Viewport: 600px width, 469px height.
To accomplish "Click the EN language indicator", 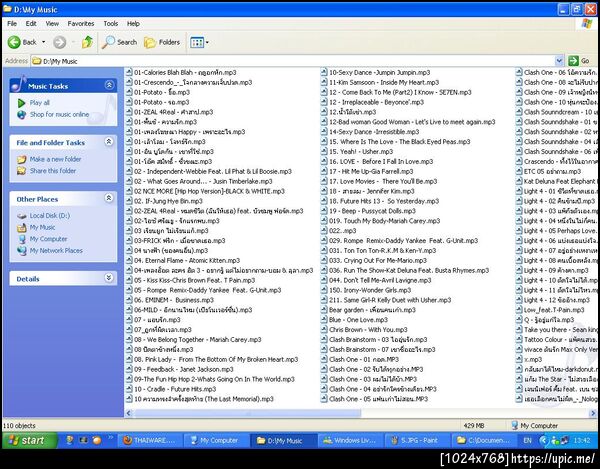I will (527, 440).
